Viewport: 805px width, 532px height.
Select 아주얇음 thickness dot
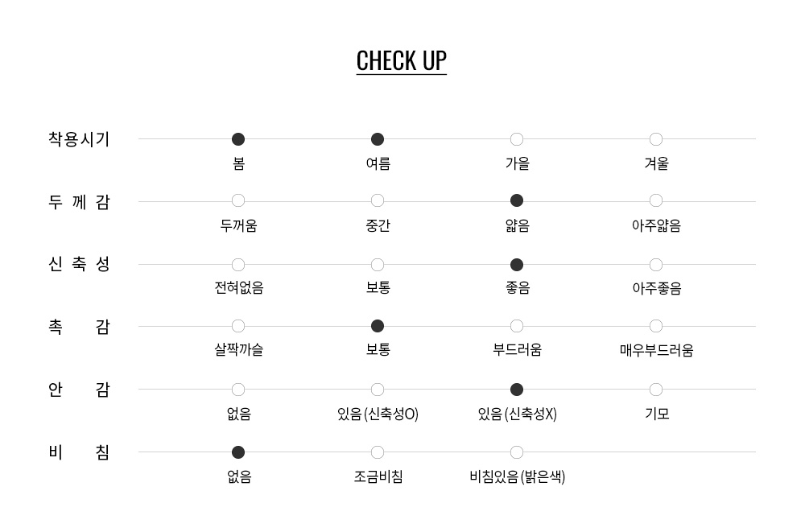[x=656, y=200]
